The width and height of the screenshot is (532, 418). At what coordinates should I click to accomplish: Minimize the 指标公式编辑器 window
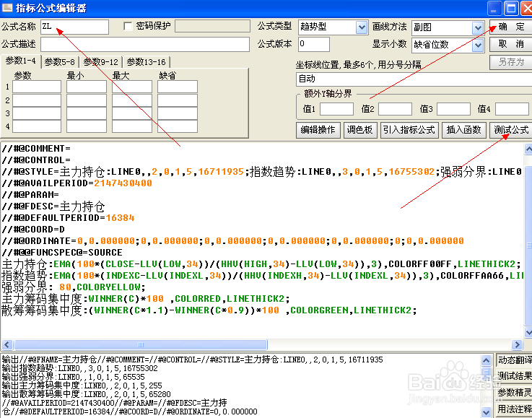(x=494, y=8)
